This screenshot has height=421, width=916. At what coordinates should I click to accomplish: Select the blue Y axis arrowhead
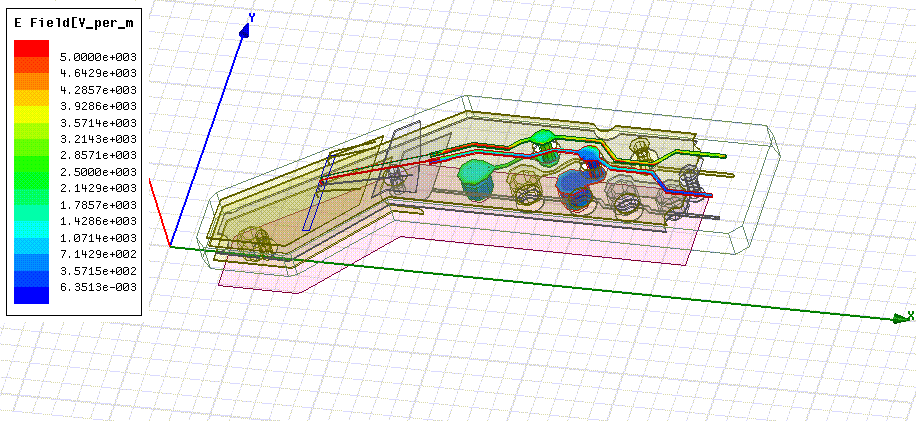coord(245,31)
